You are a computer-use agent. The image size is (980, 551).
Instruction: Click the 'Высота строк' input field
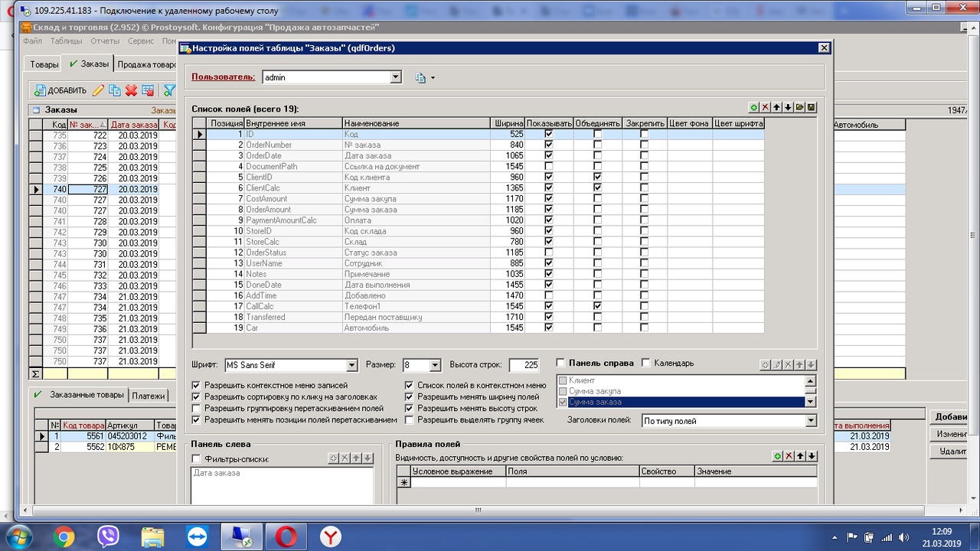(x=524, y=366)
